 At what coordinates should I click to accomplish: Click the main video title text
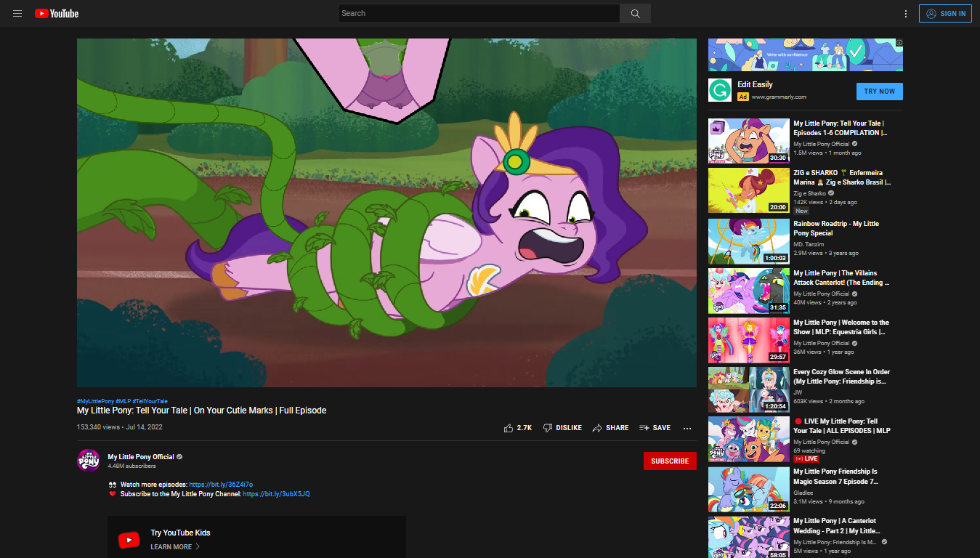pos(202,411)
